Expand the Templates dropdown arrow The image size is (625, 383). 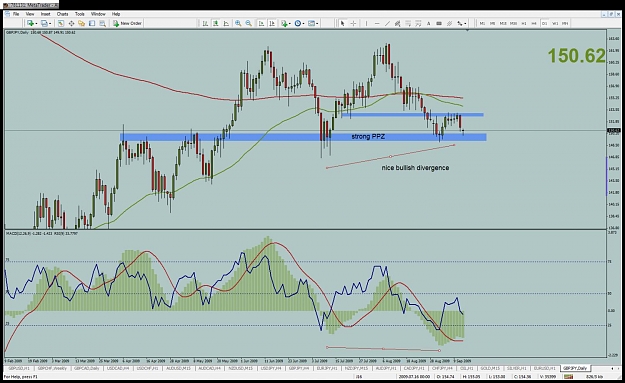pyautogui.click(x=317, y=24)
